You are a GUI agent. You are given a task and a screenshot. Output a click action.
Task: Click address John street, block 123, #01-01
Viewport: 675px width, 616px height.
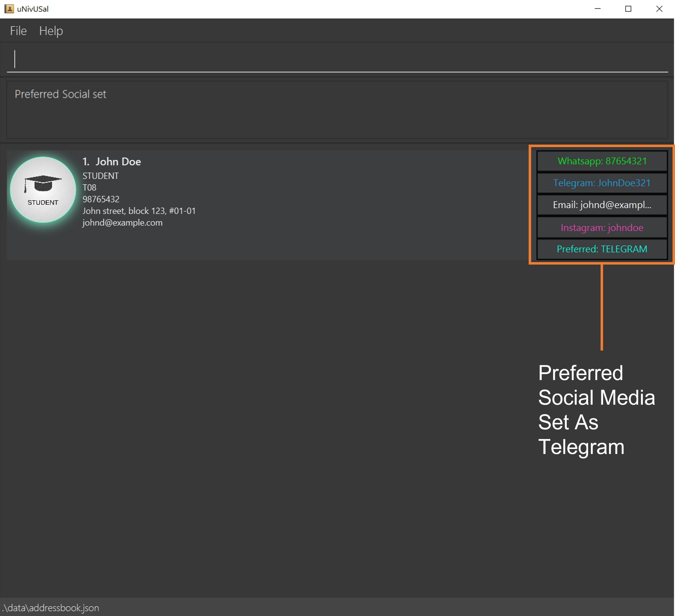pyautogui.click(x=139, y=211)
